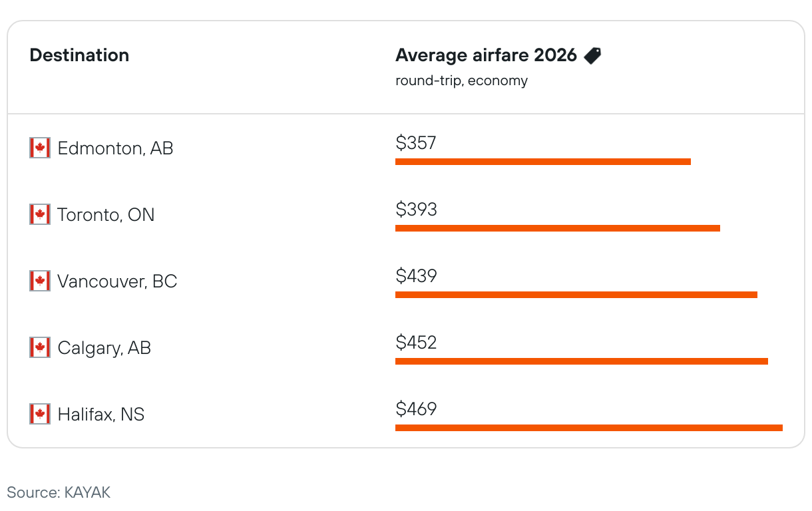This screenshot has width=812, height=511.
Task: Click the Source: KAYAK caption
Action: click(x=59, y=492)
